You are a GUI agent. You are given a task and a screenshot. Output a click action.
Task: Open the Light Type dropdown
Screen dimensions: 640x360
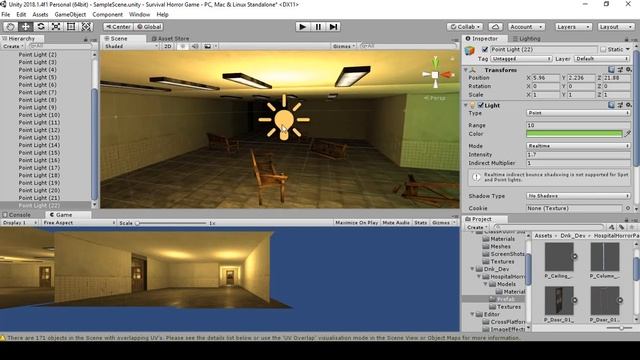[x=578, y=113]
